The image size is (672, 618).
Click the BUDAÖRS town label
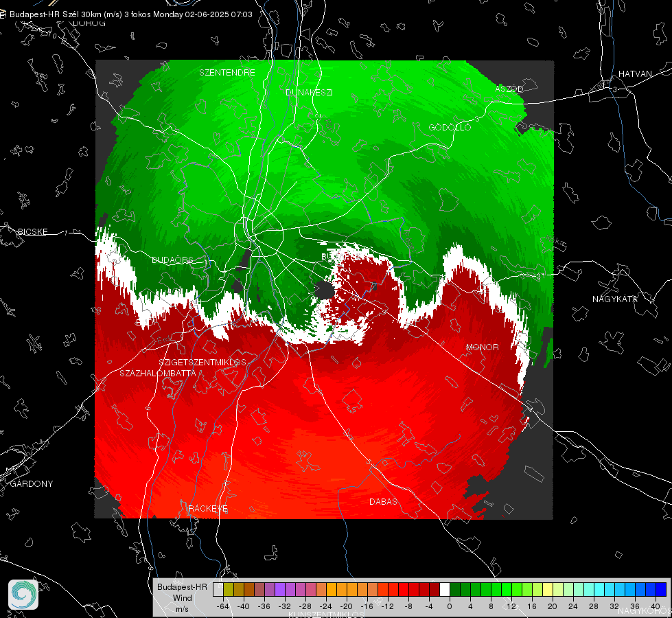click(172, 260)
